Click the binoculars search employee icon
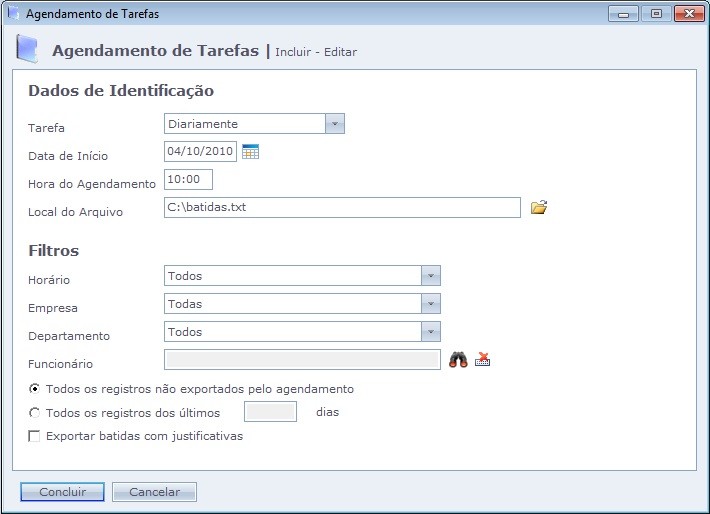The height and width of the screenshot is (514, 710). pos(458,360)
